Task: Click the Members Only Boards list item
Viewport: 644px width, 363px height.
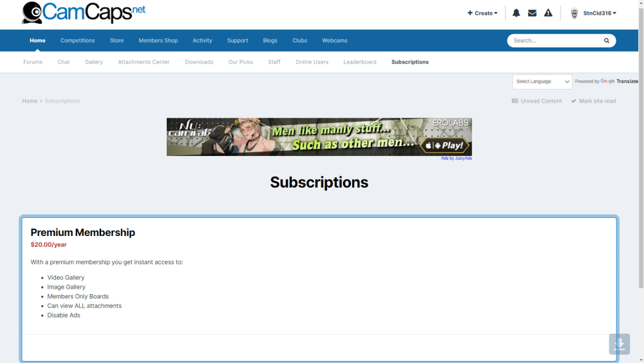Action: pyautogui.click(x=78, y=297)
